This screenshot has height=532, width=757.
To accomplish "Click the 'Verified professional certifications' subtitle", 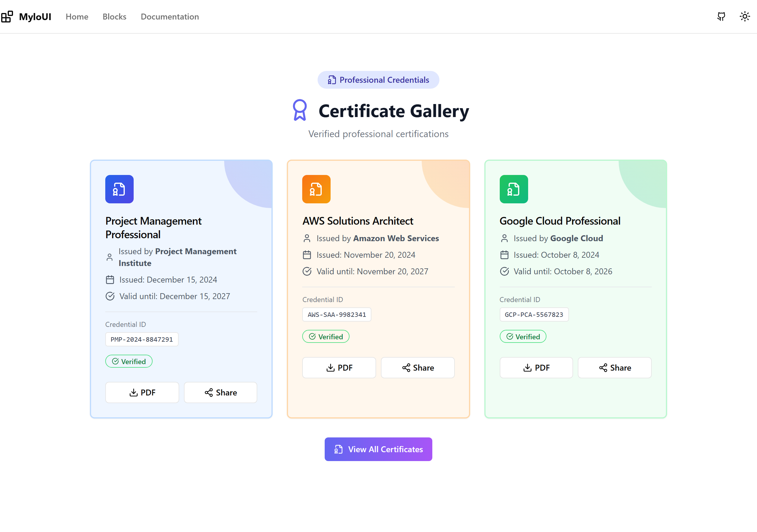I will point(378,134).
